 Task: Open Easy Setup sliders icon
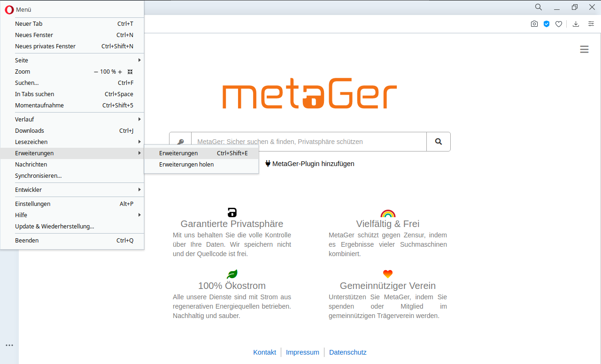(x=591, y=24)
